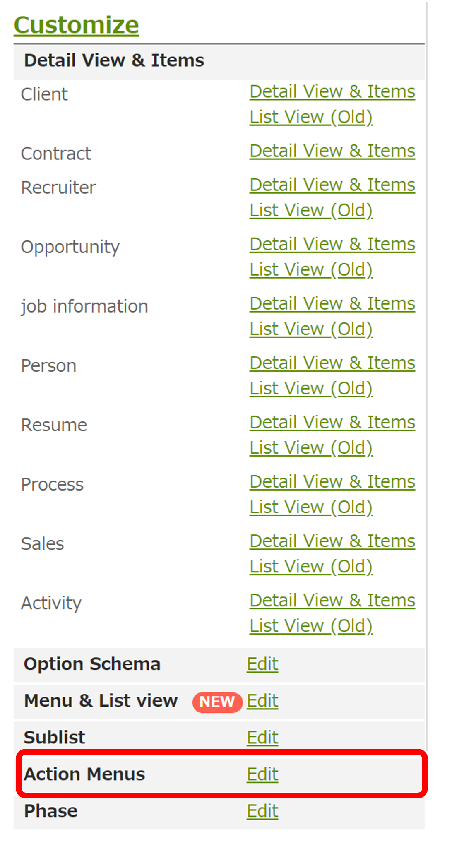This screenshot has width=476, height=868.
Task: Click the NEW badge beside Menu & List view
Action: click(217, 702)
